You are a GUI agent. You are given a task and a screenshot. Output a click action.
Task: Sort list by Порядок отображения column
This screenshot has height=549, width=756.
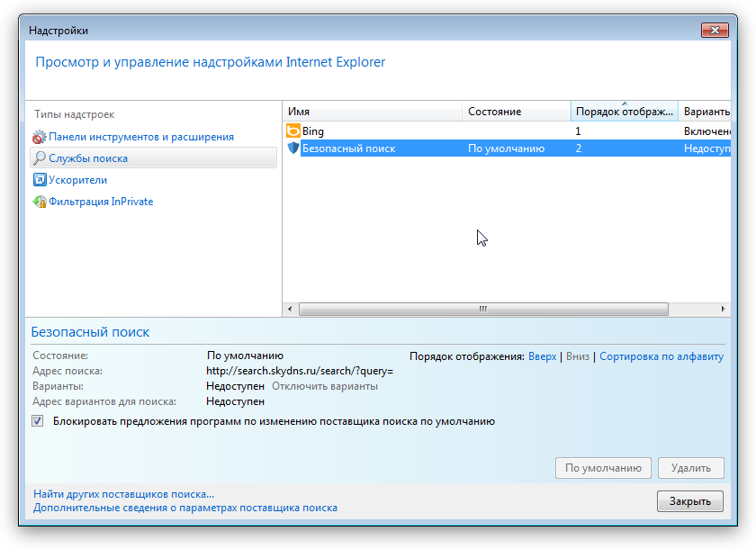624,112
